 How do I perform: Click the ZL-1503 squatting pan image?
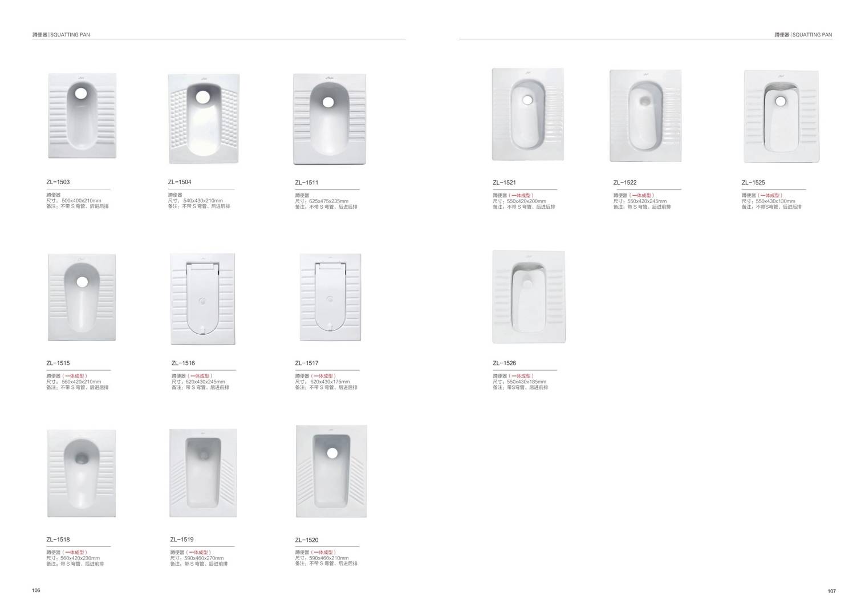click(82, 116)
